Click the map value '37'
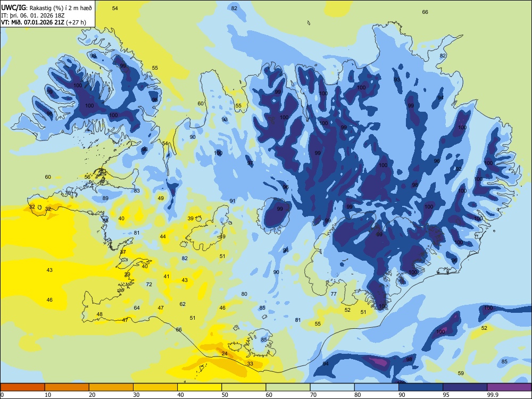 123,252
